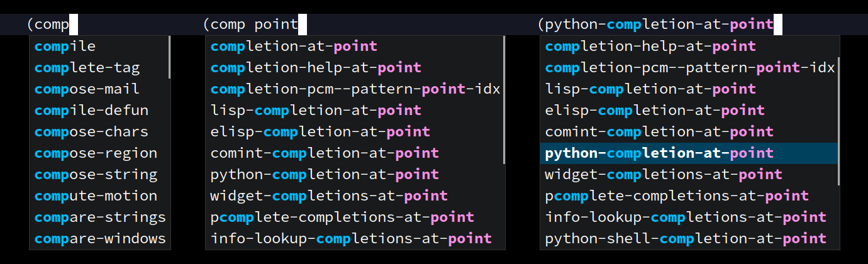
Task: Select completion-at-point in middle popup
Action: [x=355, y=47]
